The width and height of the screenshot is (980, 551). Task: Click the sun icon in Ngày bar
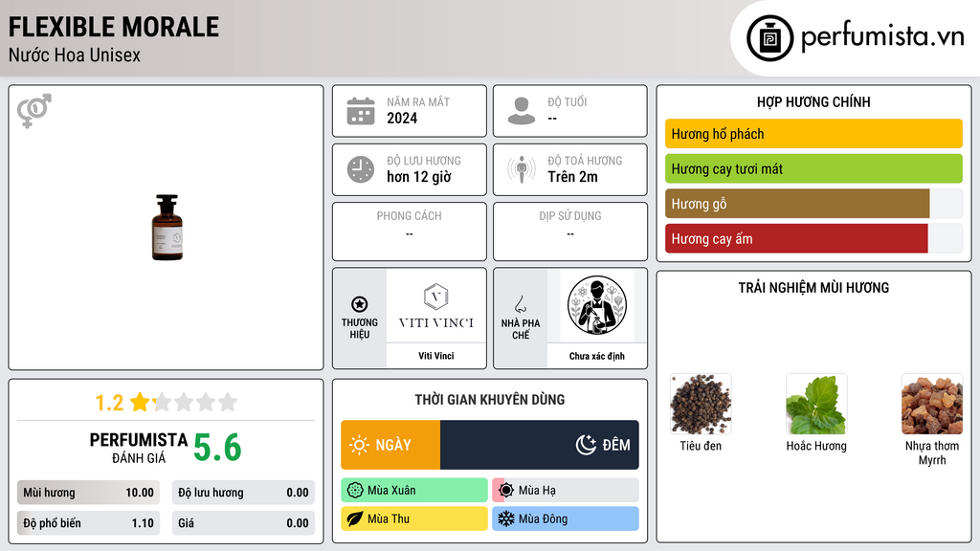tap(359, 445)
